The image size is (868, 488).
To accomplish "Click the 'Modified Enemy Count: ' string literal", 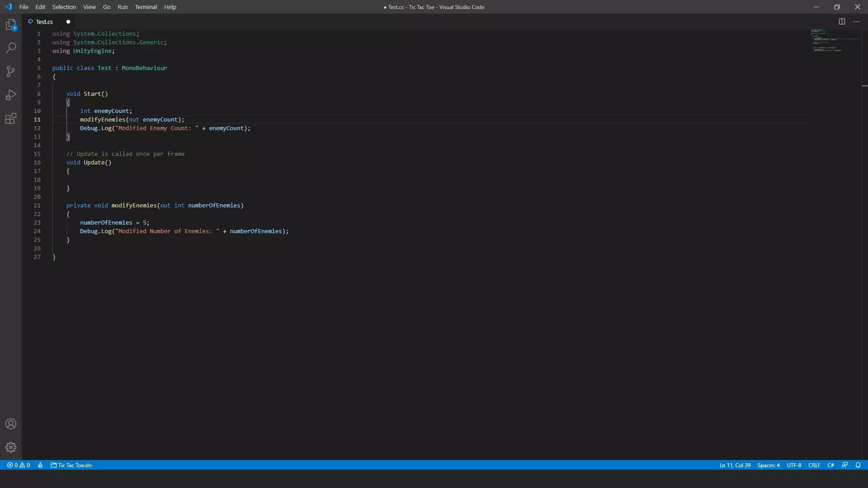I will (x=157, y=128).
